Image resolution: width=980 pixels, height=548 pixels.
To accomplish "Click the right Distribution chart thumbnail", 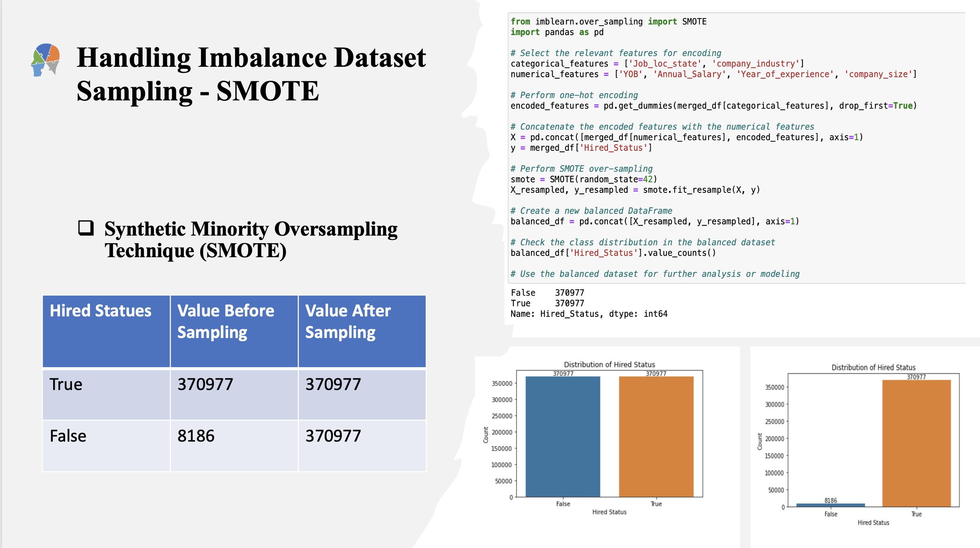I will [x=862, y=448].
